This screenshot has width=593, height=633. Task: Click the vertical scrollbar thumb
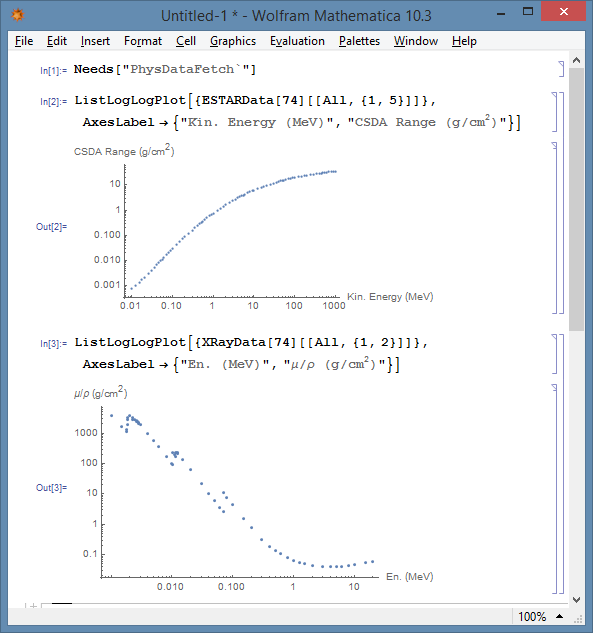coord(576,200)
